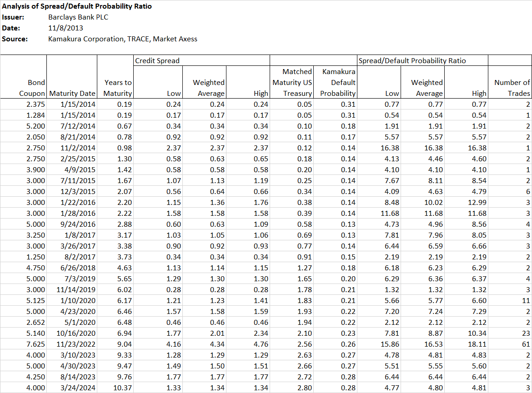The width and height of the screenshot is (532, 393).
Task: Select the maturity date 3/24/2024 cell
Action: [72, 388]
